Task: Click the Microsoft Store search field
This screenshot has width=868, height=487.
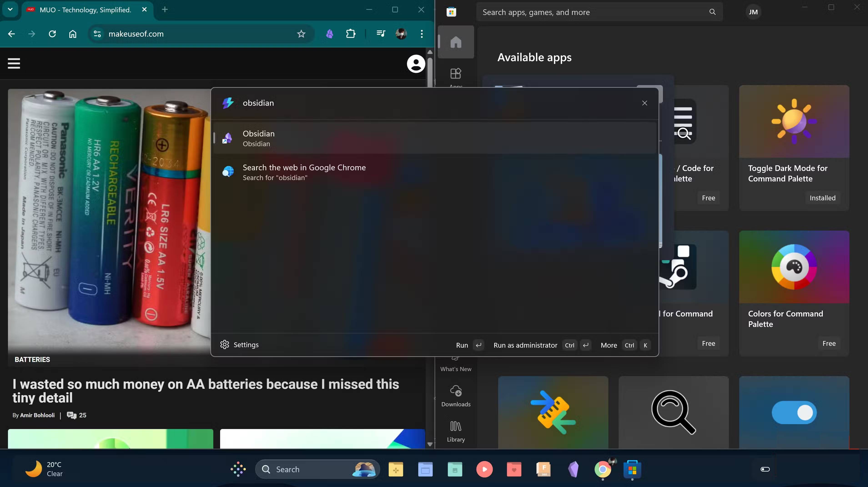Action: click(x=593, y=12)
